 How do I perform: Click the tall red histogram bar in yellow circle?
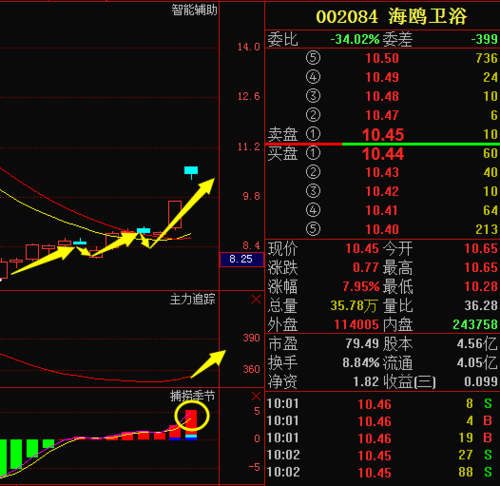point(191,423)
